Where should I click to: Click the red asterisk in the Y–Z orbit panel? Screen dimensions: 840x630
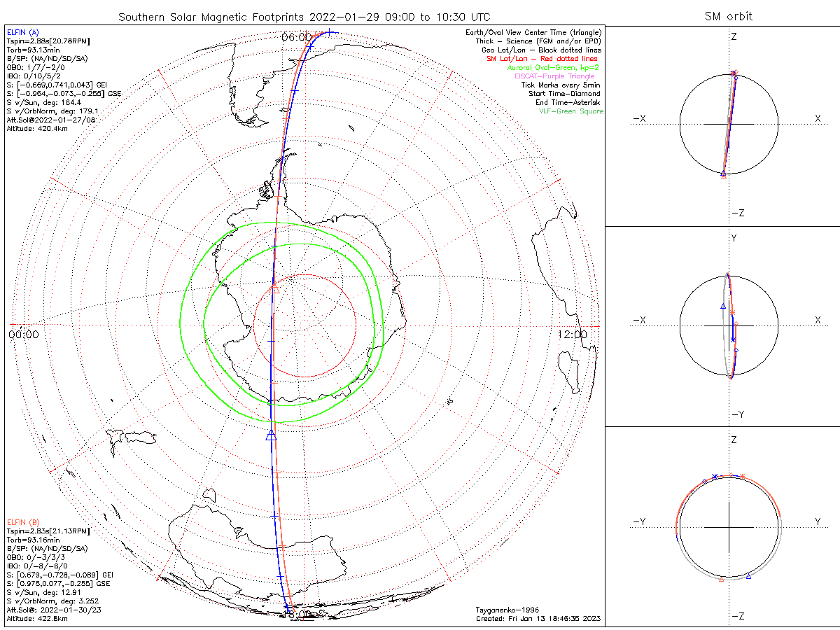742,477
